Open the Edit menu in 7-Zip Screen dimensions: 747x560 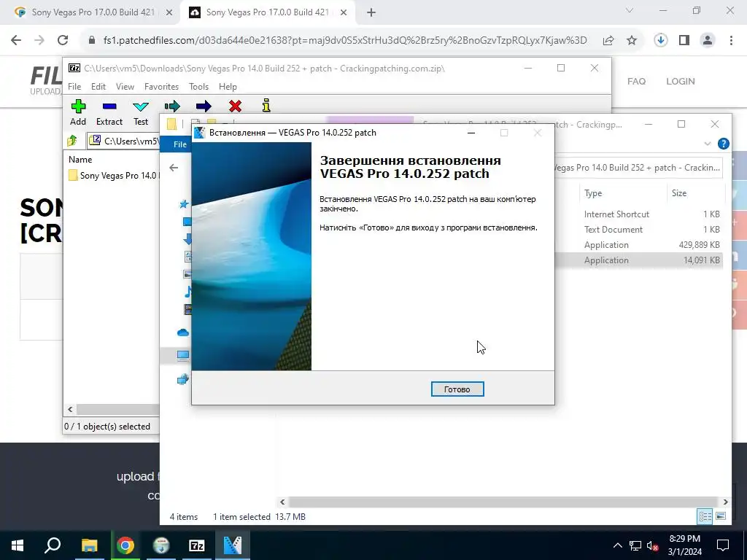[x=98, y=87]
